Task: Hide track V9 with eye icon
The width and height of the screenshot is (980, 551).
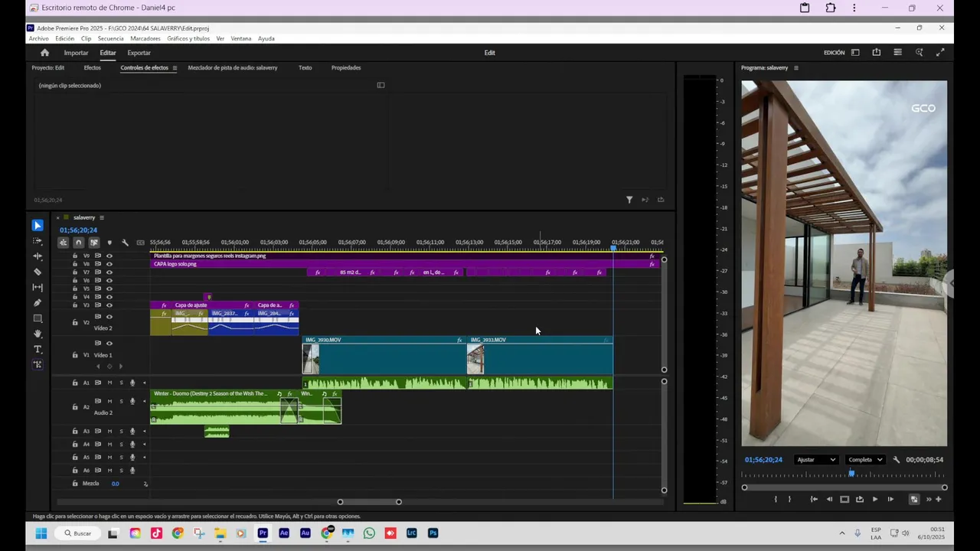Action: [x=109, y=256]
